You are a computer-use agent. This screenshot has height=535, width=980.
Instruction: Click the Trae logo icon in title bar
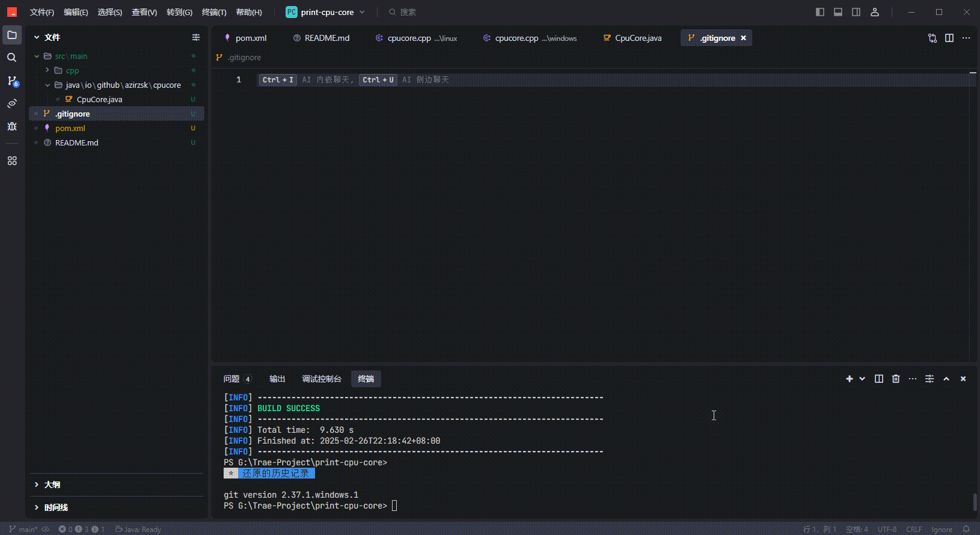[12, 12]
